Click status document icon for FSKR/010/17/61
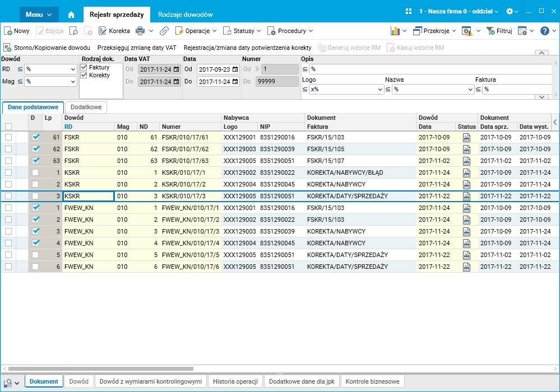 click(466, 137)
